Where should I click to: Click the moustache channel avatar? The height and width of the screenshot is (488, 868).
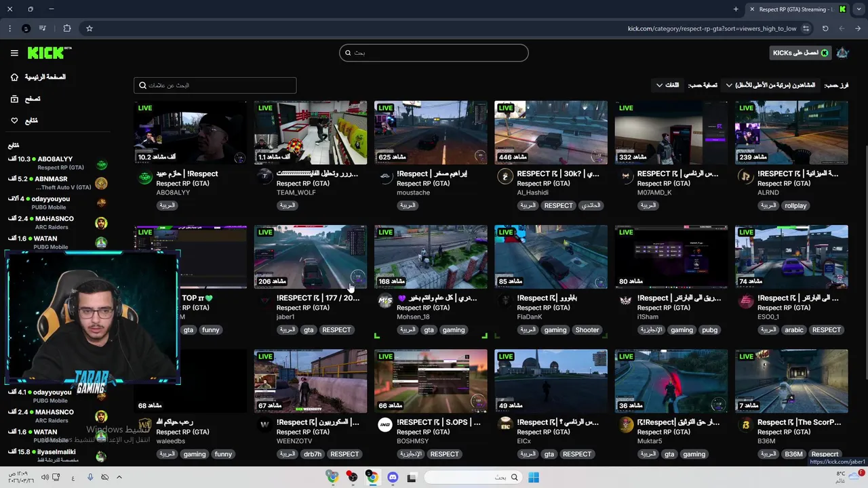(385, 178)
